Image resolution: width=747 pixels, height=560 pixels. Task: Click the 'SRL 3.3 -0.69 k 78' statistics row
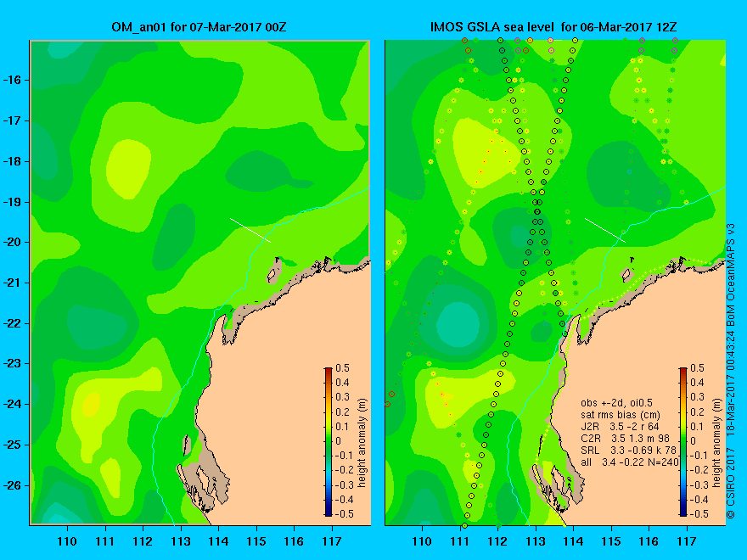click(x=628, y=451)
